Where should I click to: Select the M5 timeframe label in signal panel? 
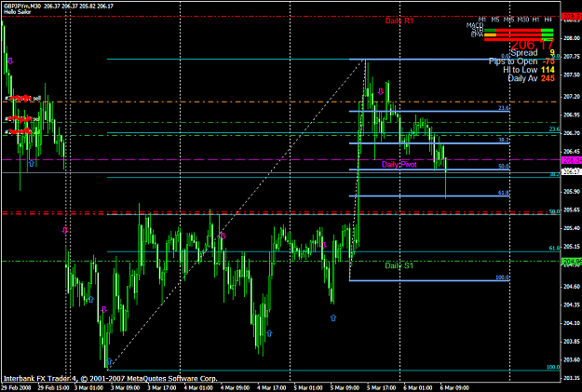495,20
